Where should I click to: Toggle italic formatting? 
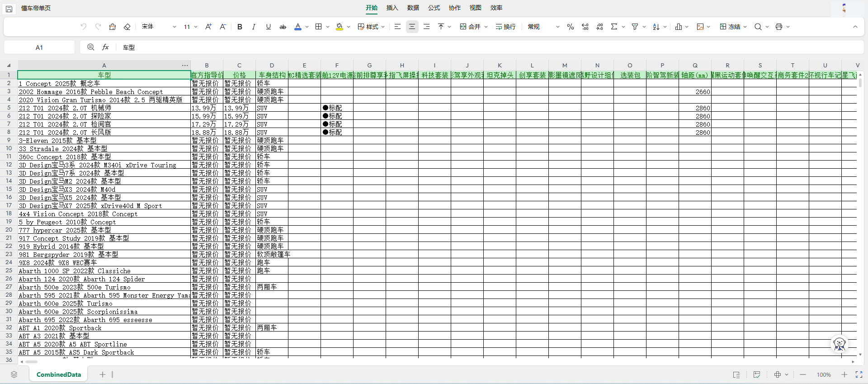tap(254, 27)
